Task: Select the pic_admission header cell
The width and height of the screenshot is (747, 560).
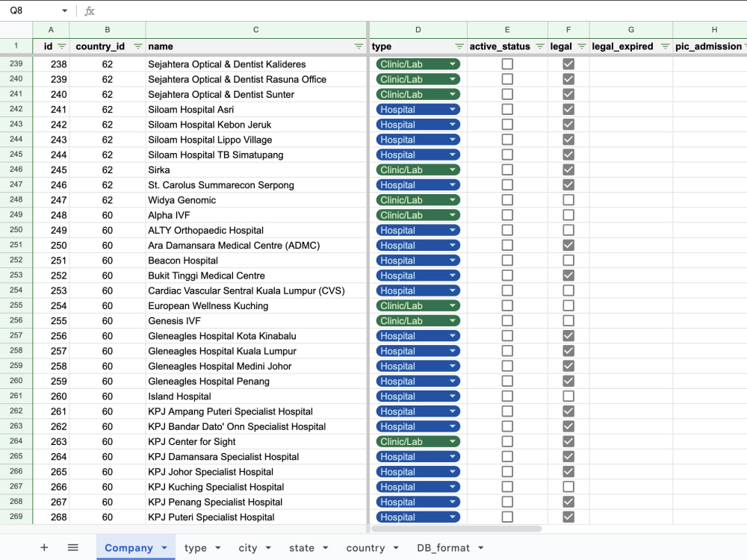Action: tap(710, 46)
